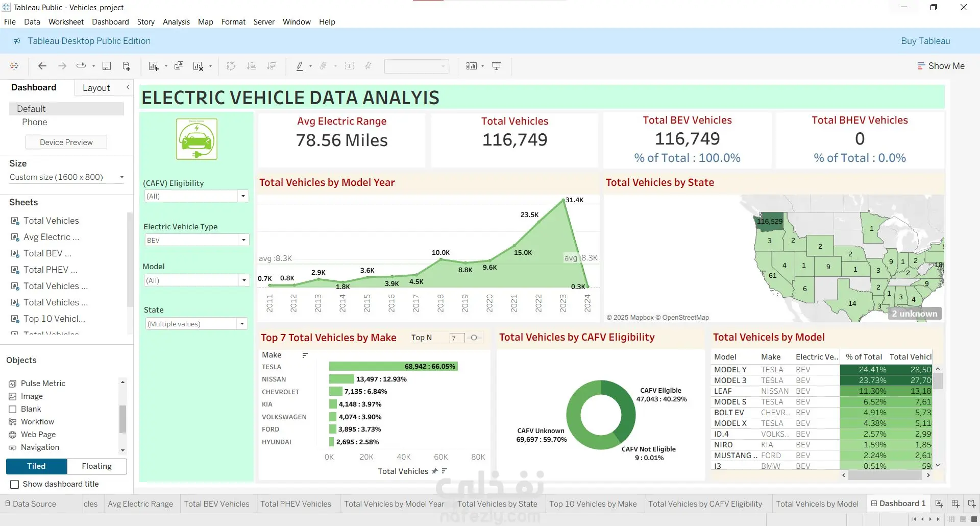Click the new dashboard tab icon
Screen dimensions: 980x526
click(955, 504)
